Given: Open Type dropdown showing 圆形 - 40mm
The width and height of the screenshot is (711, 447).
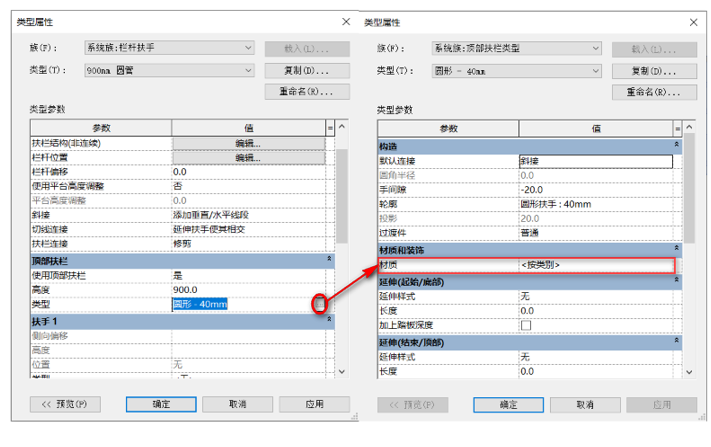Looking at the screenshot, I should [516, 71].
